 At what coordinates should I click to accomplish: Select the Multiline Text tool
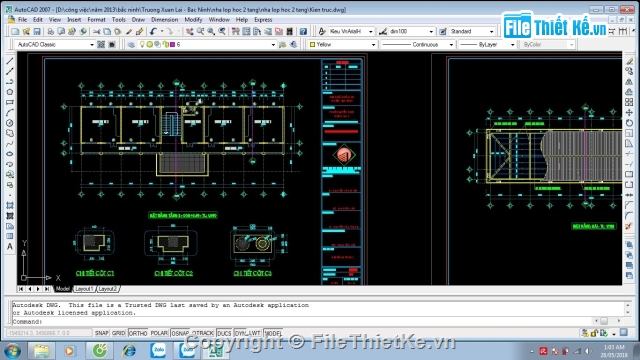[10, 247]
